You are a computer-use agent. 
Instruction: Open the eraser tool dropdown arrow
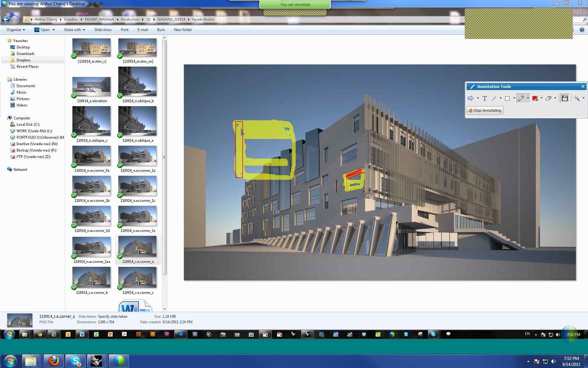(x=555, y=98)
